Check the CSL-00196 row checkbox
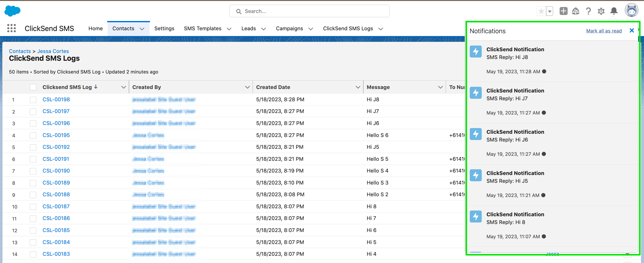644x263 pixels. [33, 123]
